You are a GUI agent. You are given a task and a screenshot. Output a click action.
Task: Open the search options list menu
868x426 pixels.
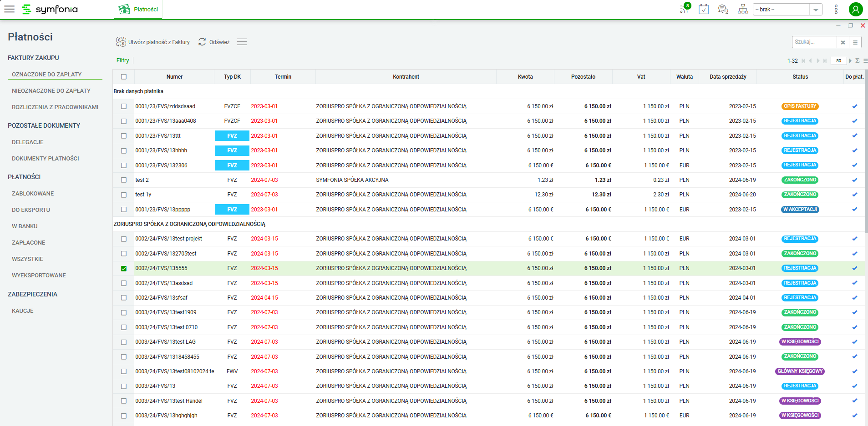pyautogui.click(x=855, y=42)
